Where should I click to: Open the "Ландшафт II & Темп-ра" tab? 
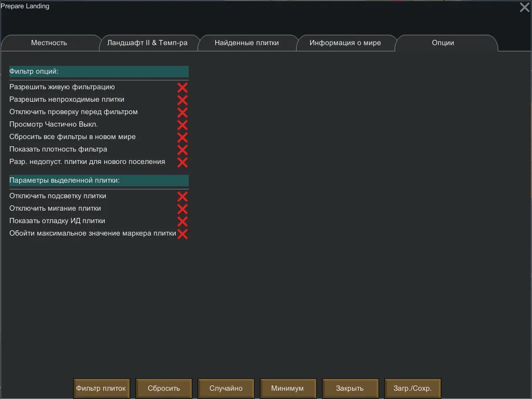[147, 43]
